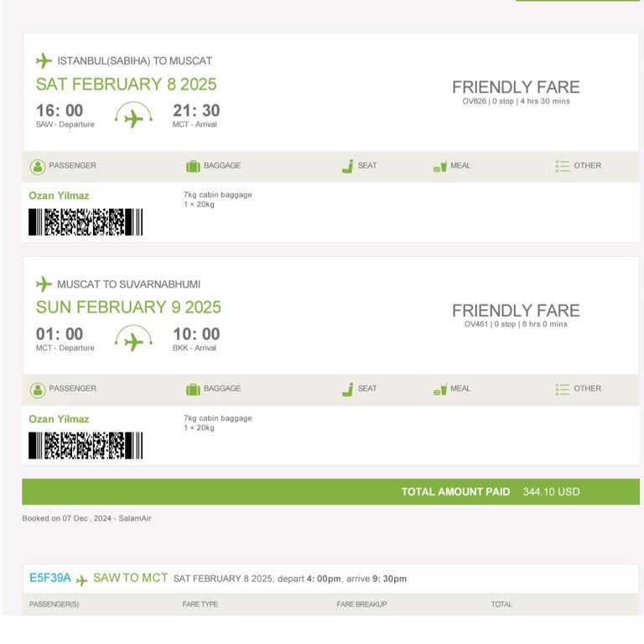Screen dimensions: 644x644
Task: Click booking reference E5F39A
Action: pyautogui.click(x=50, y=578)
